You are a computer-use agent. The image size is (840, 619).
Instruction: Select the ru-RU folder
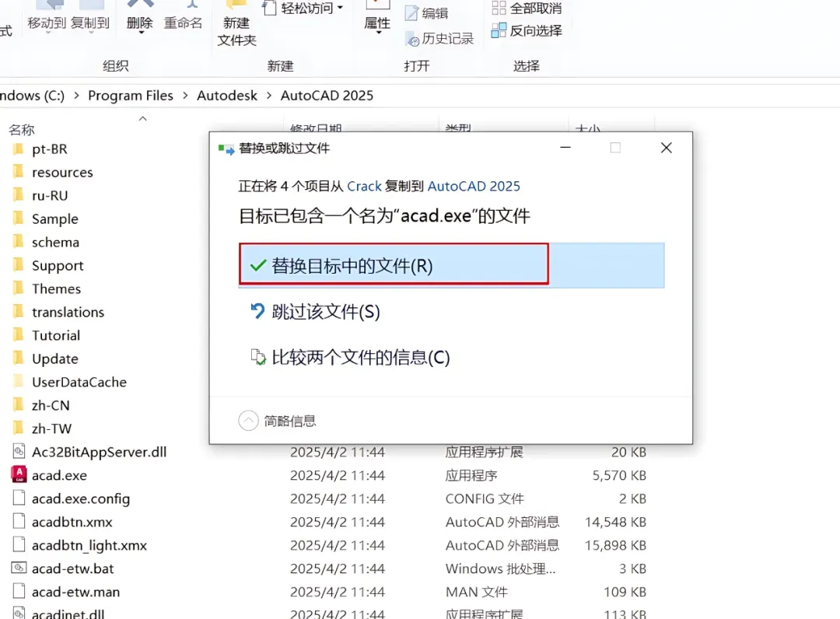pyautogui.click(x=50, y=195)
